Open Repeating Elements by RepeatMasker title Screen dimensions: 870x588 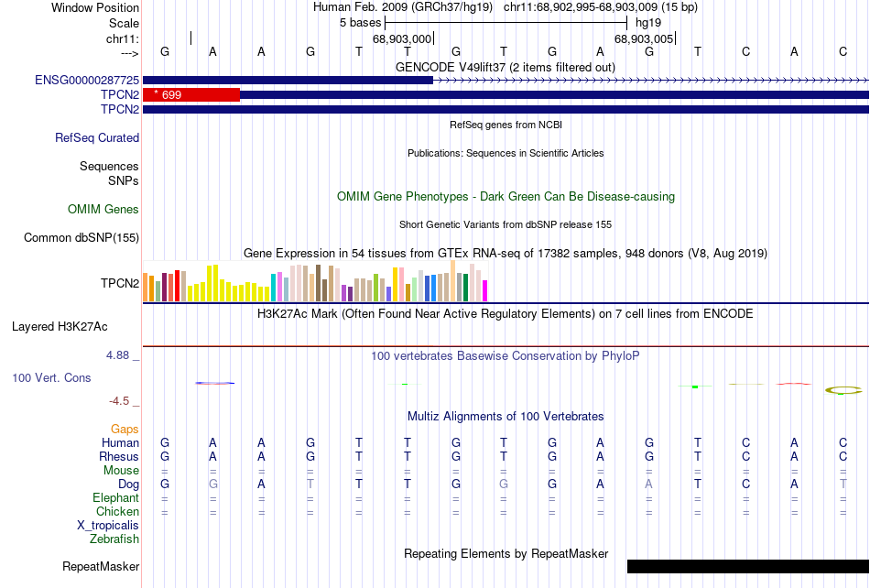point(506,553)
